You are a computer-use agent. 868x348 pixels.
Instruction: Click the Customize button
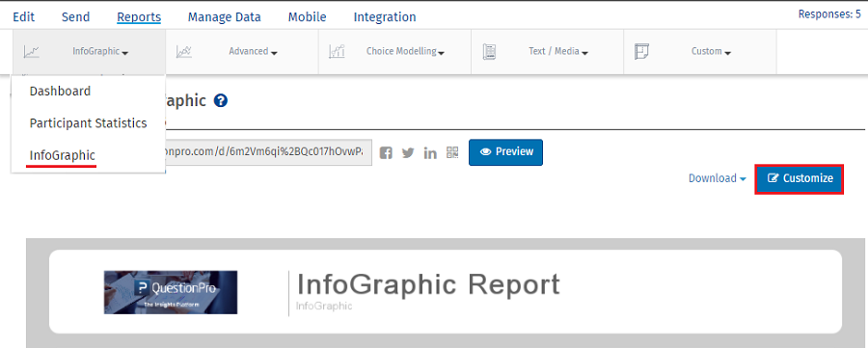pyautogui.click(x=800, y=178)
